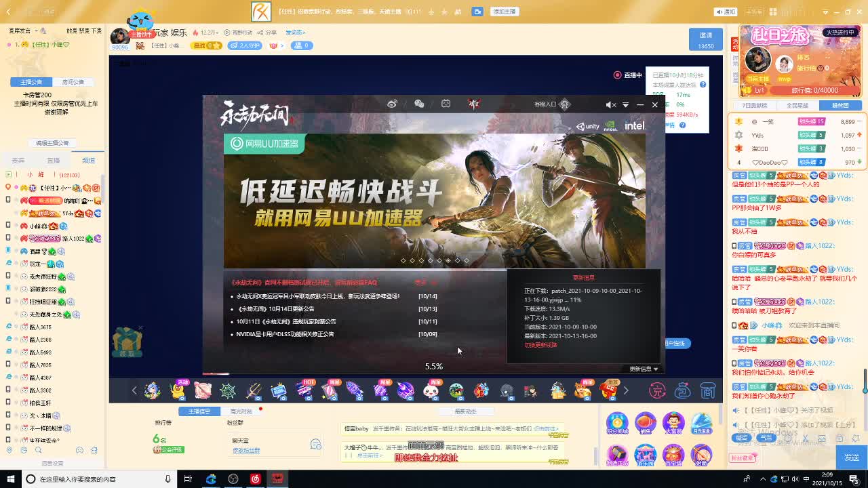The height and width of the screenshot is (488, 868).
Task: Select the 陪伴团 ranking tab
Action: [840, 106]
